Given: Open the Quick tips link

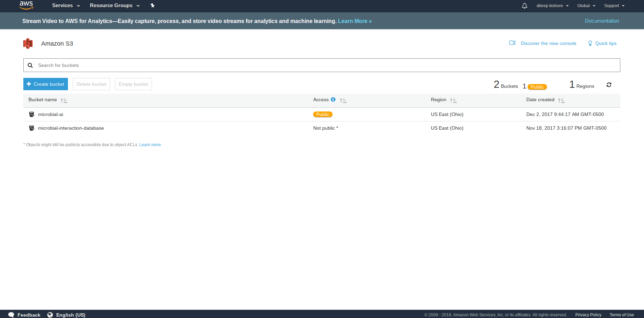Looking at the screenshot, I should tap(606, 43).
